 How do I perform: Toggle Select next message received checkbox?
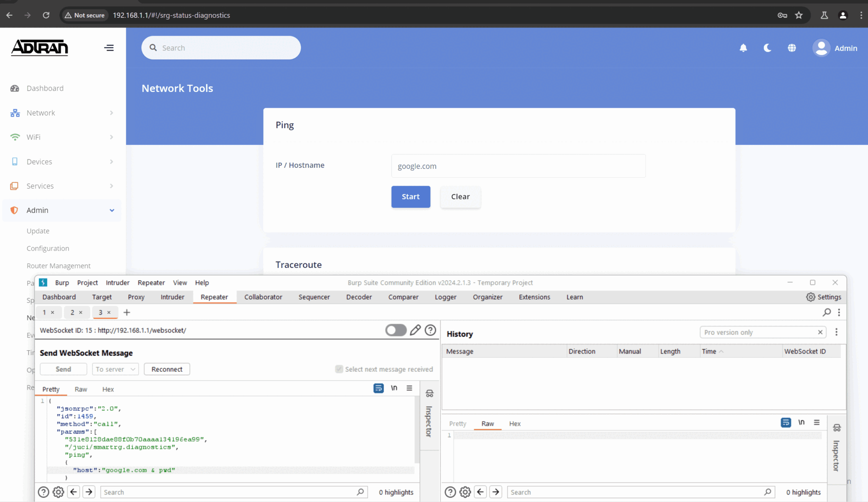[339, 369]
